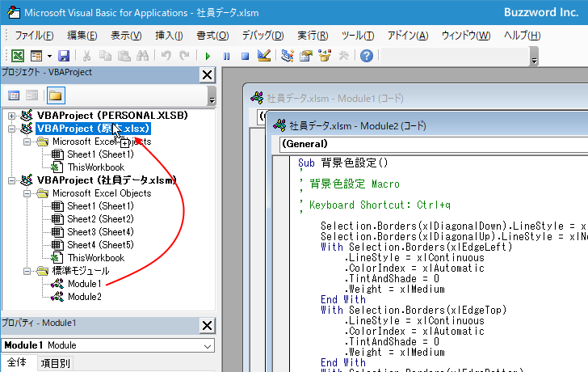The width and height of the screenshot is (588, 372).
Task: Toggle Folders view in project pane
Action: [x=56, y=95]
